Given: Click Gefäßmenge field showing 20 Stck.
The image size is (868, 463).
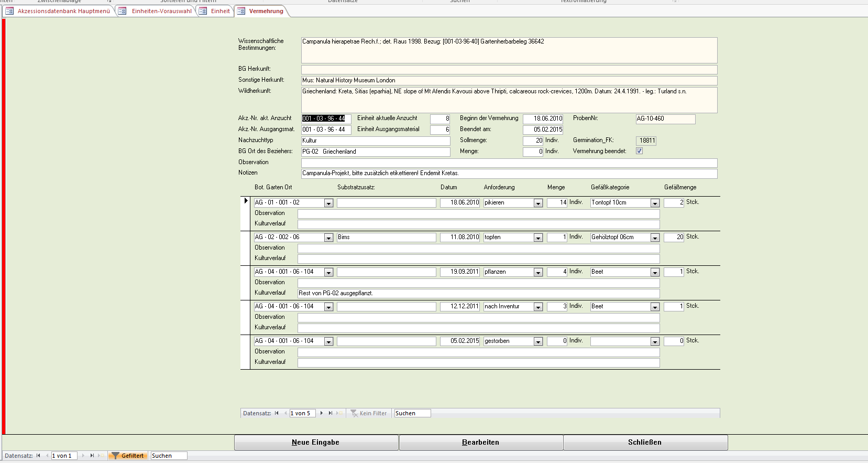Looking at the screenshot, I should point(674,238).
